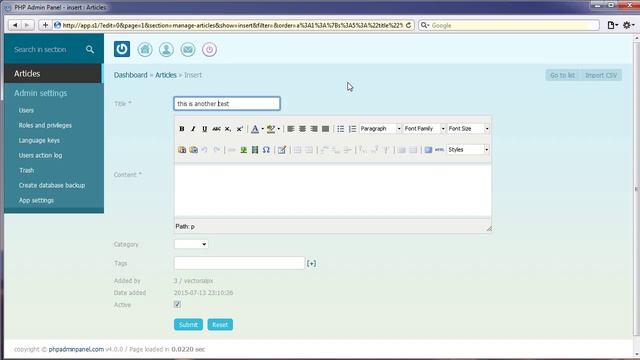The image size is (640, 360).
Task: Apply superscript formatting
Action: (x=240, y=129)
